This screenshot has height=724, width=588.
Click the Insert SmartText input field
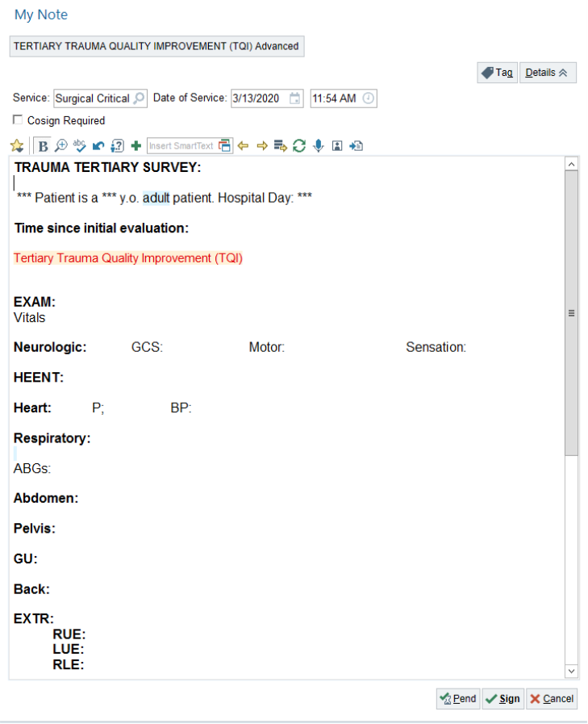(x=182, y=146)
